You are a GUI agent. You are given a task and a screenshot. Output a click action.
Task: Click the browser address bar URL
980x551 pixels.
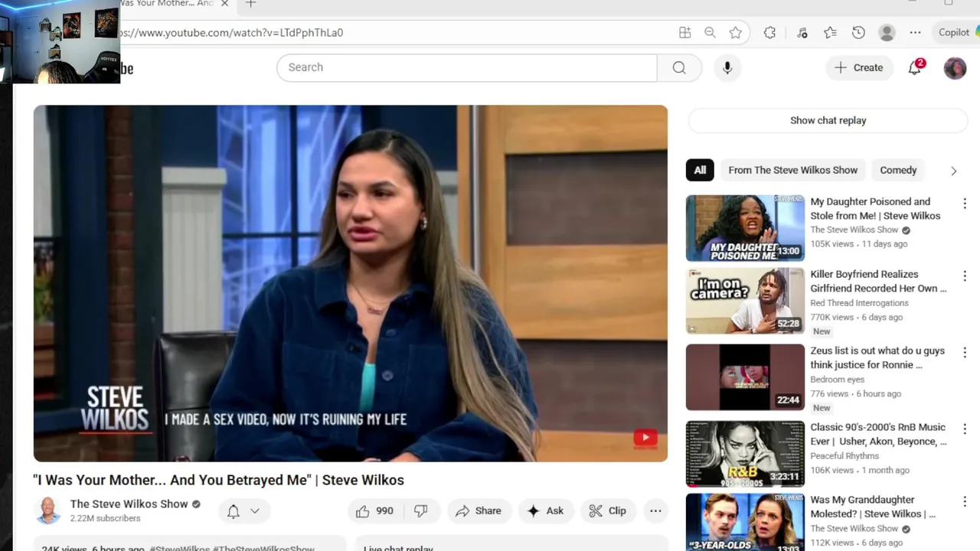click(231, 32)
